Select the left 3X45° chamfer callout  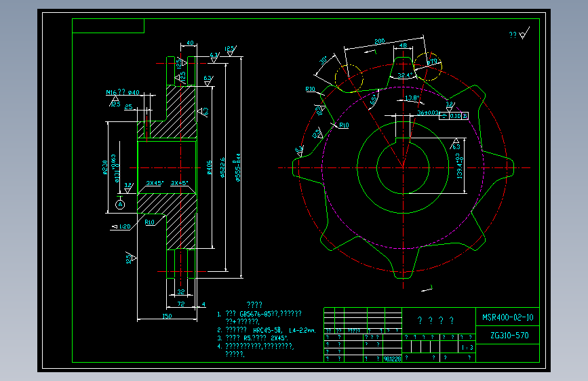(155, 183)
